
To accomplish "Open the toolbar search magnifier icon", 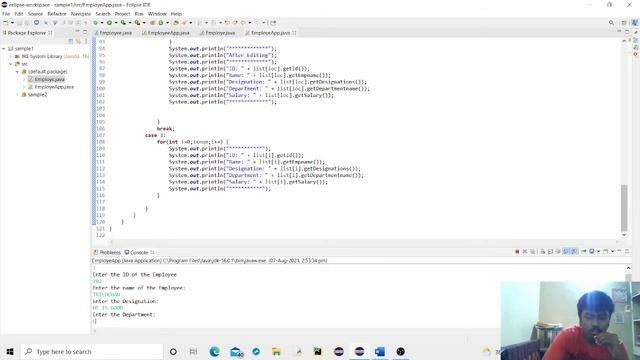I will [x=611, y=23].
